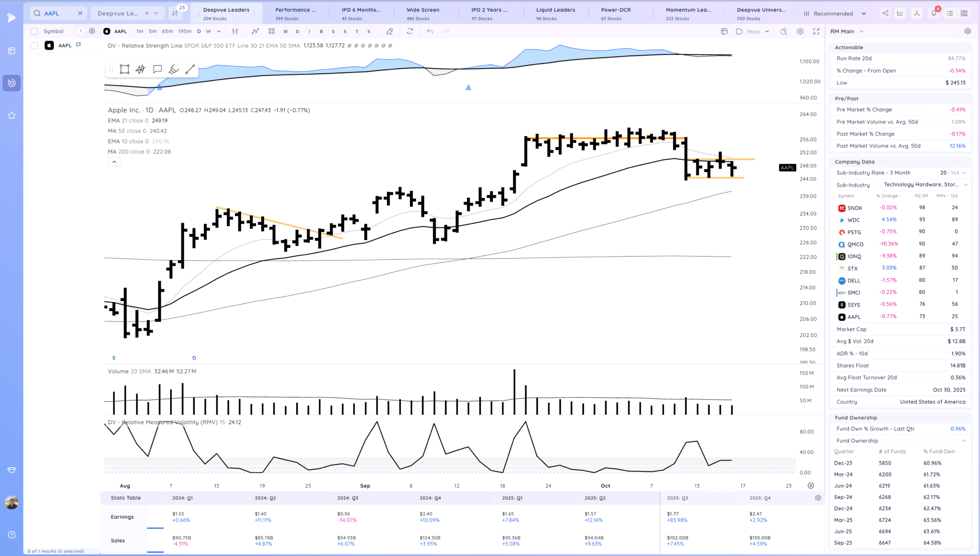Switch to the Liquid Leaders tab
Image resolution: width=980 pixels, height=556 pixels.
pyautogui.click(x=555, y=13)
